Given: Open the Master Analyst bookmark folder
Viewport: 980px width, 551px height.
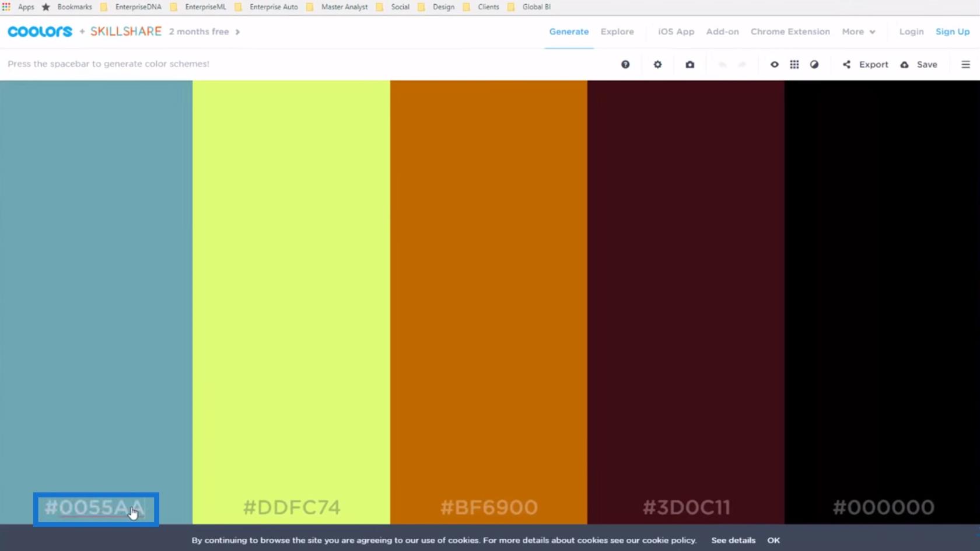Looking at the screenshot, I should (x=337, y=7).
